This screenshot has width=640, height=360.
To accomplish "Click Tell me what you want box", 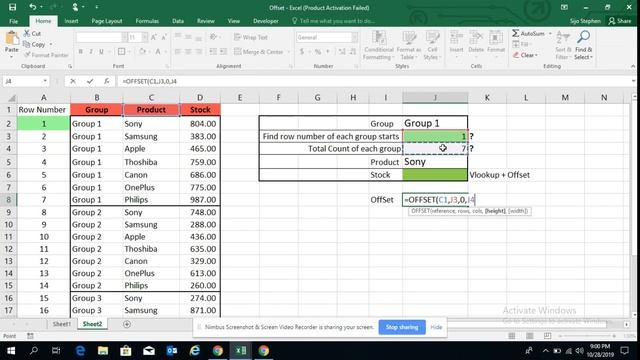I will click(x=333, y=21).
